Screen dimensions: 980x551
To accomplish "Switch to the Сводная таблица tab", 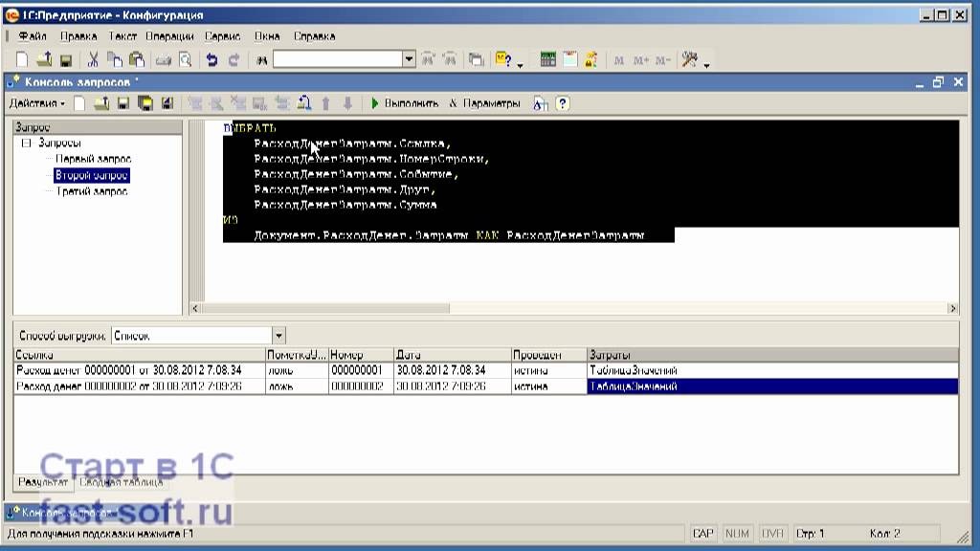I will [x=121, y=482].
